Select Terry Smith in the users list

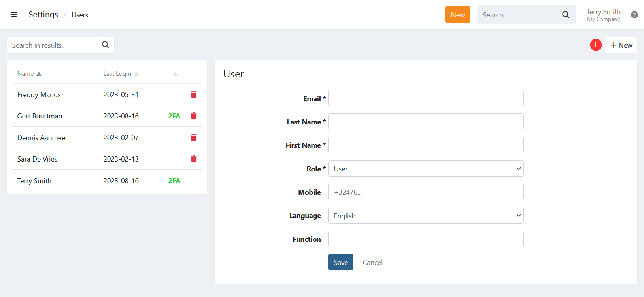[x=34, y=181]
